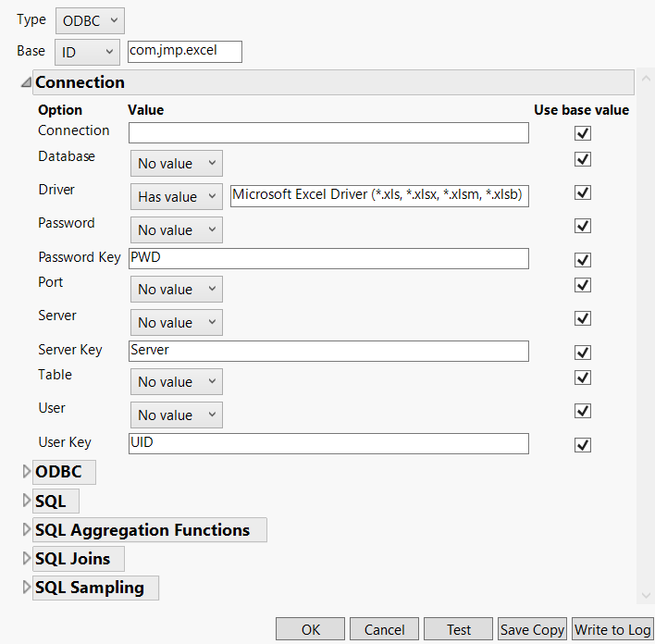Expand the SQL Sampling section
655x644 pixels.
click(26, 587)
